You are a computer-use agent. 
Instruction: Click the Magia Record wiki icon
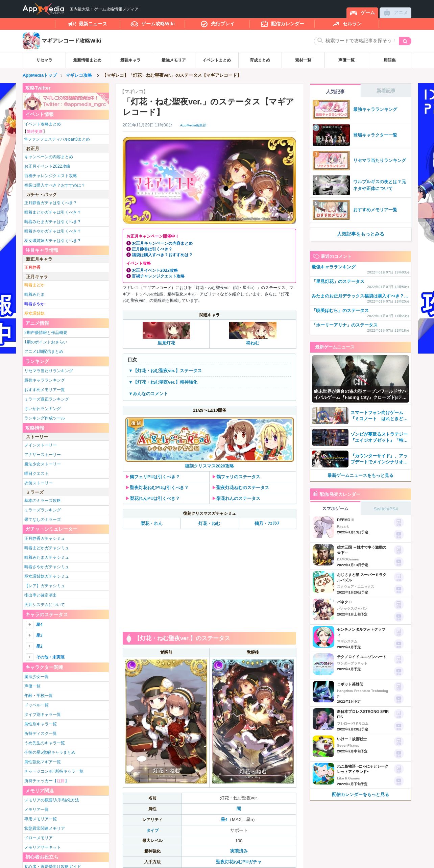click(x=31, y=41)
